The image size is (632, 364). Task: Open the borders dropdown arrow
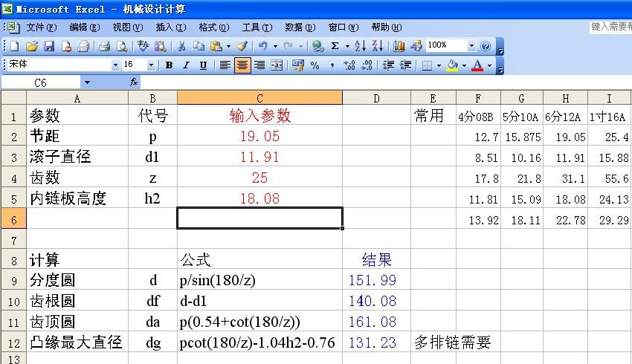[x=439, y=65]
